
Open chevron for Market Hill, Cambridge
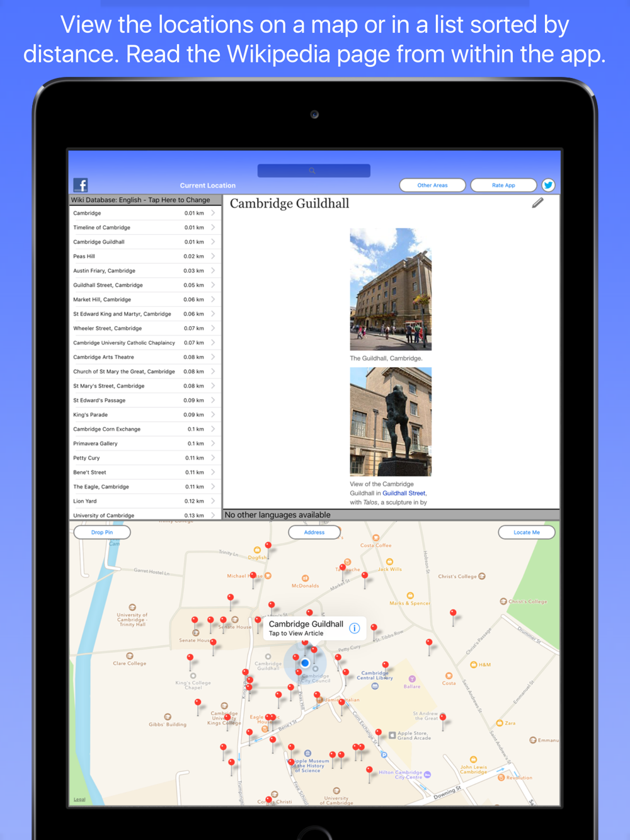pos(213,300)
